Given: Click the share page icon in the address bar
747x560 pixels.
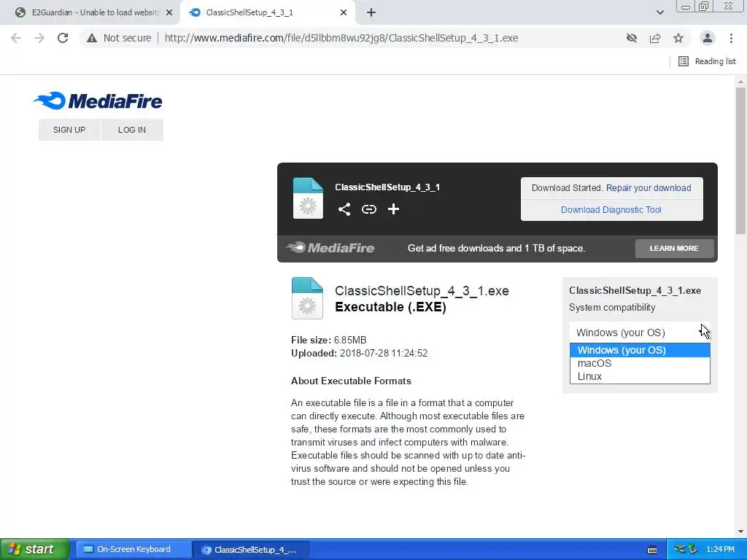Looking at the screenshot, I should [x=655, y=38].
